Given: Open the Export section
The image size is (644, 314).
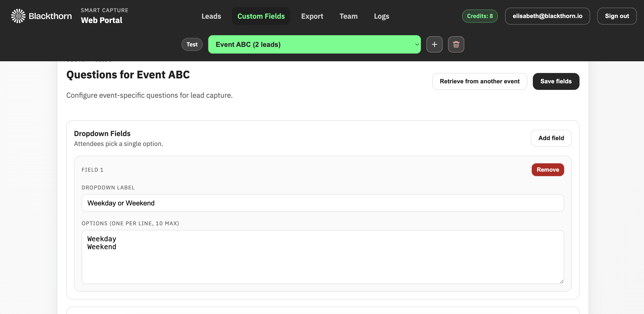Looking at the screenshot, I should click(x=312, y=16).
